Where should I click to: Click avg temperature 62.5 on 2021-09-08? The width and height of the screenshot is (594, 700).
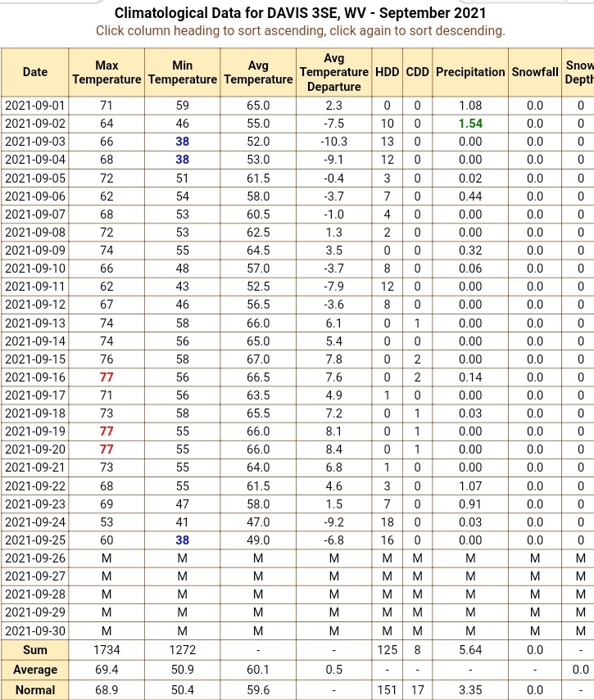tap(258, 233)
